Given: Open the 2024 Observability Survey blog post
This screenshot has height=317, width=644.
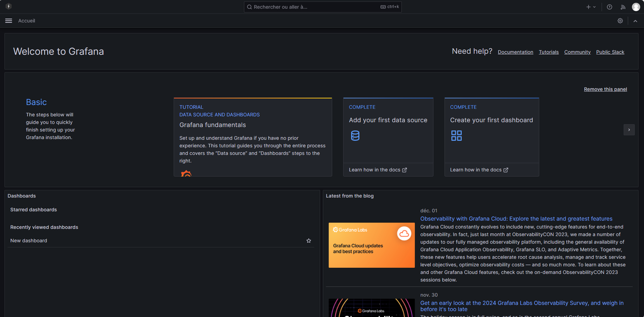Looking at the screenshot, I should [x=522, y=306].
